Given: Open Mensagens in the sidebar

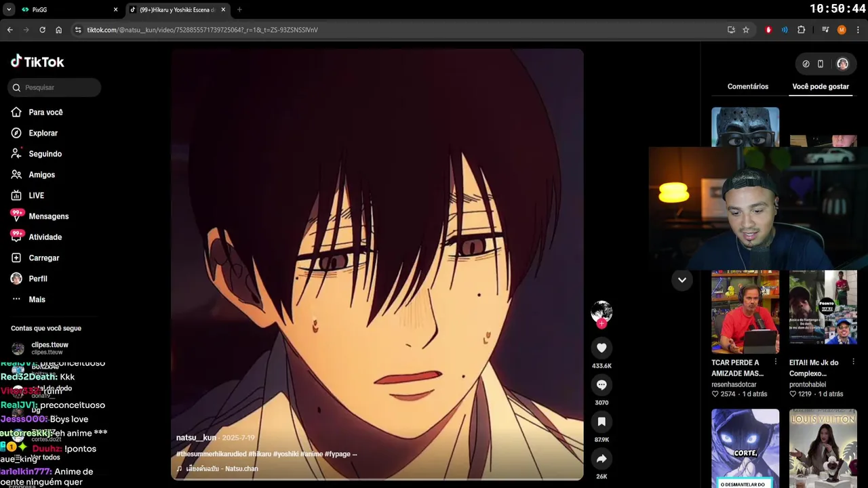Looking at the screenshot, I should [x=48, y=216].
